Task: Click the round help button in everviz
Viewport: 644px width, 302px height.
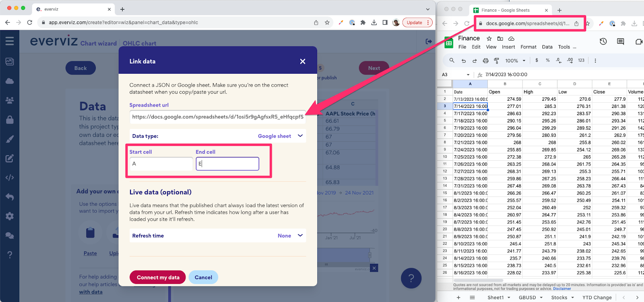Action: (x=411, y=278)
